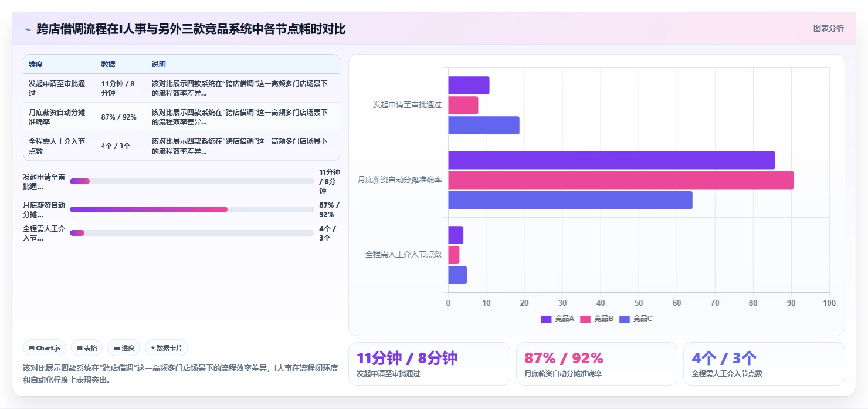Click 竞品A bar for 月底薪资自动分摊准确率
868x409 pixels.
612,160
